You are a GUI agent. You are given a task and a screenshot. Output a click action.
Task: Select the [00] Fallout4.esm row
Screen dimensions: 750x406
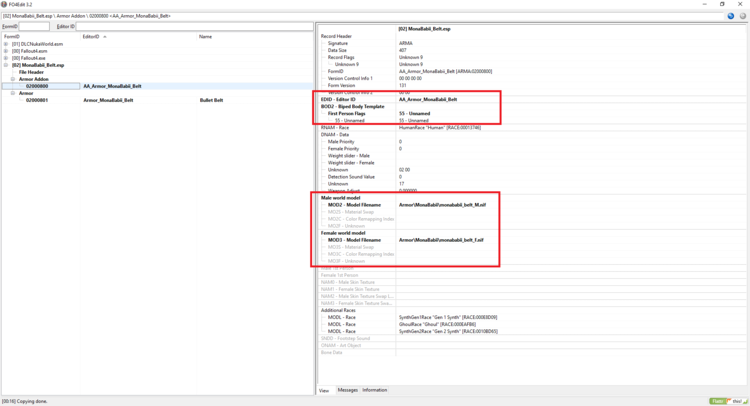(29, 51)
